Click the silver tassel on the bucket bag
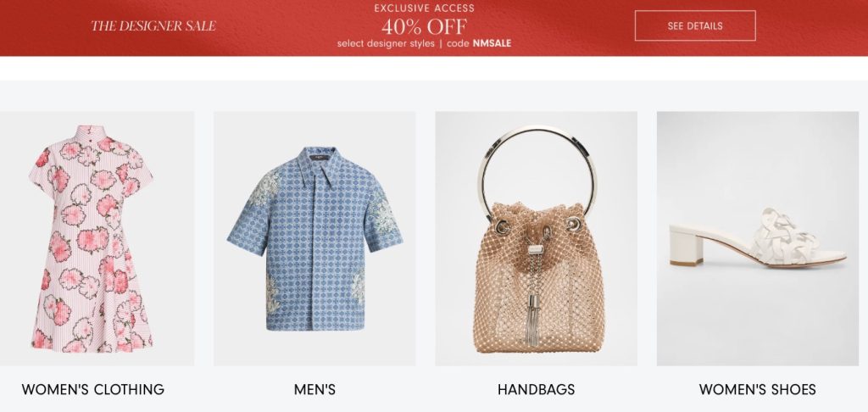Viewport: 868px width, 412px height. tap(534, 320)
